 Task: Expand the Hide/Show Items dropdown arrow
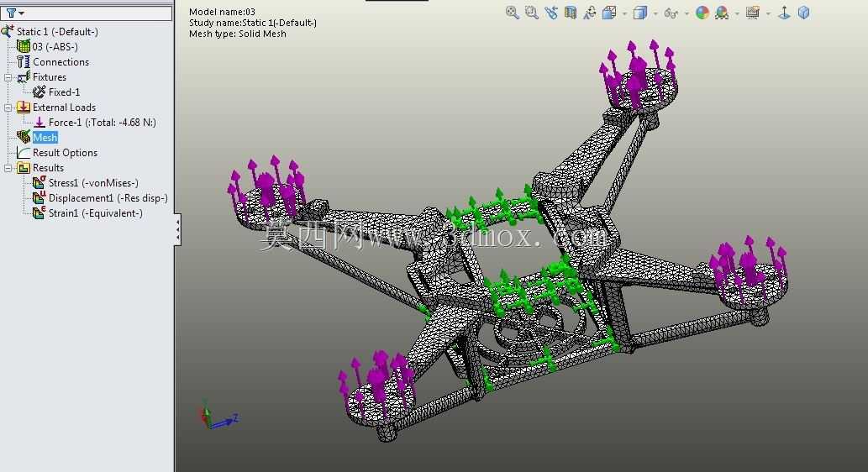click(x=687, y=13)
